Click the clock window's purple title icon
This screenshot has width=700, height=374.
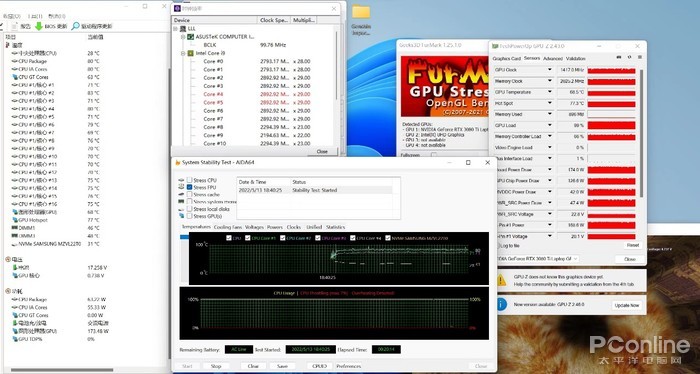coord(177,8)
